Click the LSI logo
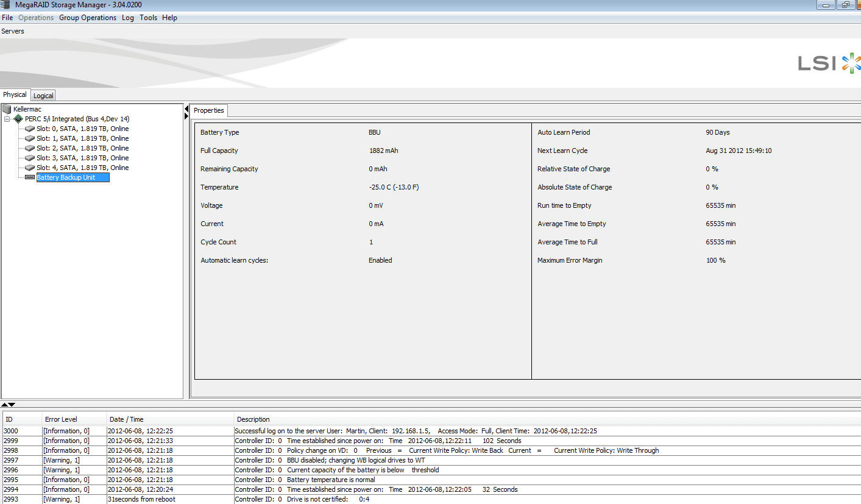 pyautogui.click(x=829, y=63)
